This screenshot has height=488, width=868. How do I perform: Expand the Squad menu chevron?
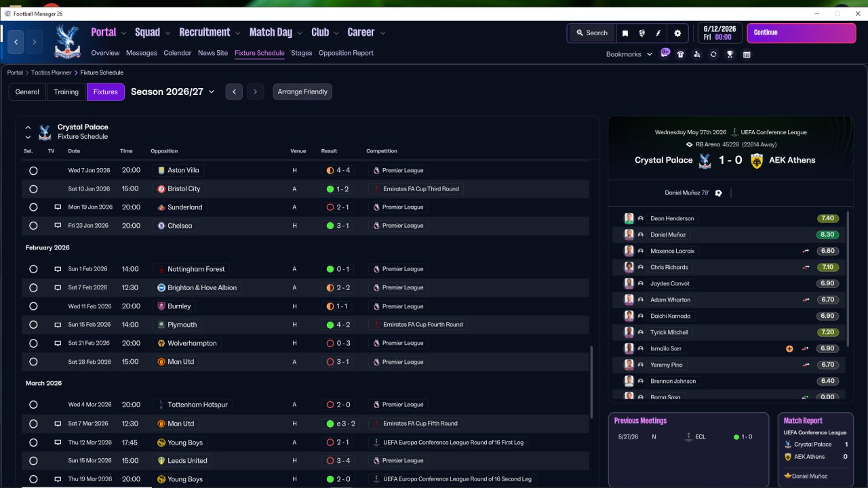(167, 33)
